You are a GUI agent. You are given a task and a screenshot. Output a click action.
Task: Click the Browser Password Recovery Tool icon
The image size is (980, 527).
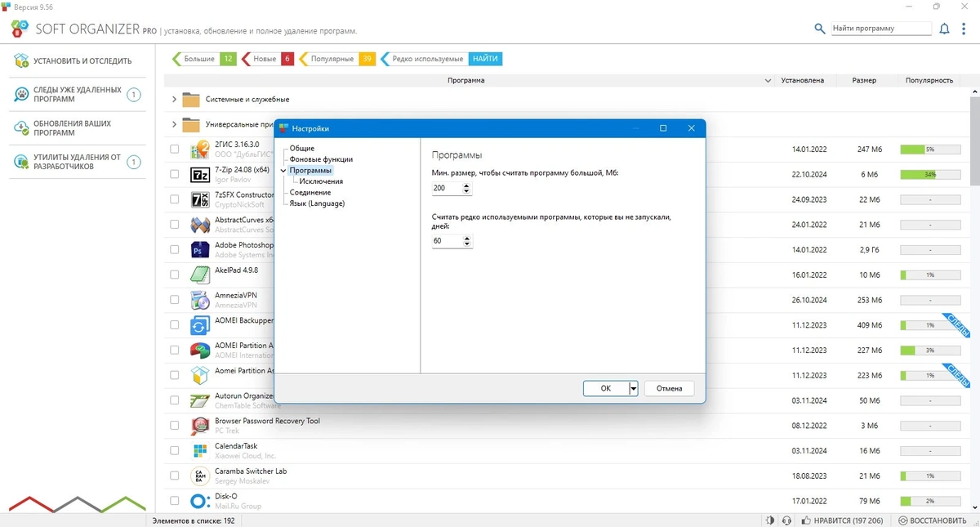[200, 426]
